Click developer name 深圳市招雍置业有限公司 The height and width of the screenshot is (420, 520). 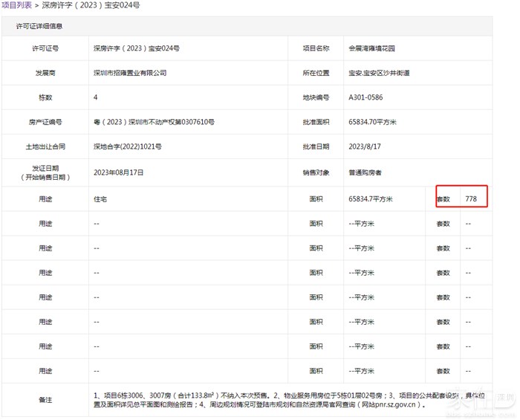pyautogui.click(x=130, y=73)
